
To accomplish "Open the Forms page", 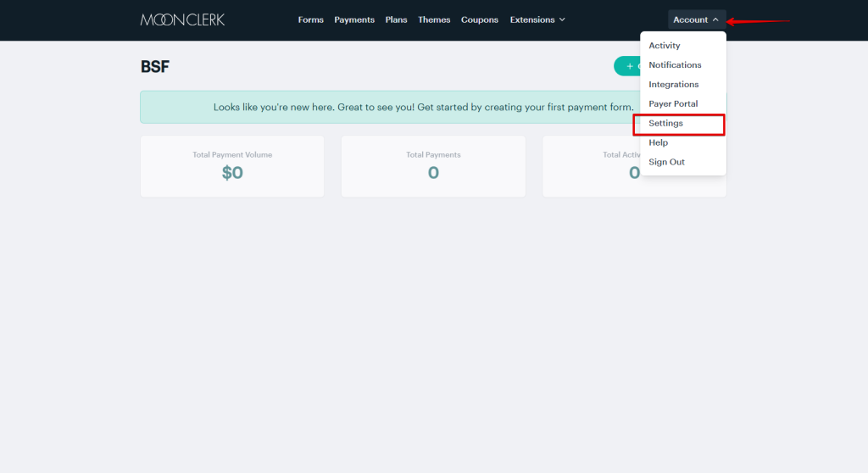I will (310, 19).
